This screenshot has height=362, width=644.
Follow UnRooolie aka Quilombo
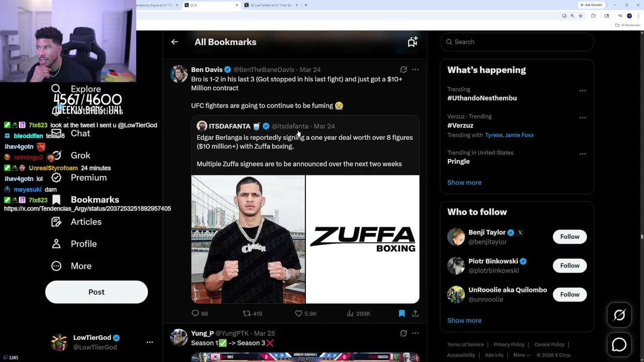pyautogui.click(x=570, y=295)
